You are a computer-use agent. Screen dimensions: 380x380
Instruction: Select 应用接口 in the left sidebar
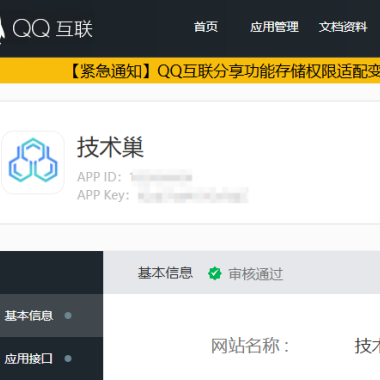pos(51,359)
